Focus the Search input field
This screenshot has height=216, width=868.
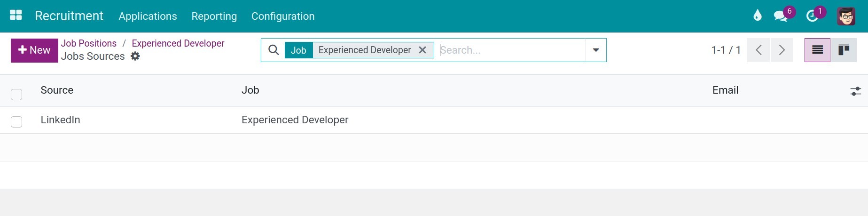click(510, 50)
